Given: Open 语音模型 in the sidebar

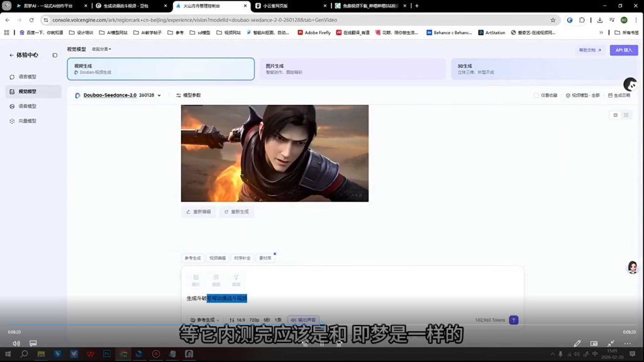Looking at the screenshot, I should [27, 106].
